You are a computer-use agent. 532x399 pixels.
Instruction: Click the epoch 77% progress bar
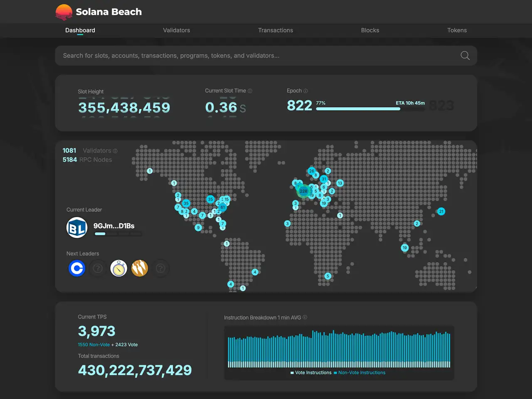[x=358, y=109]
